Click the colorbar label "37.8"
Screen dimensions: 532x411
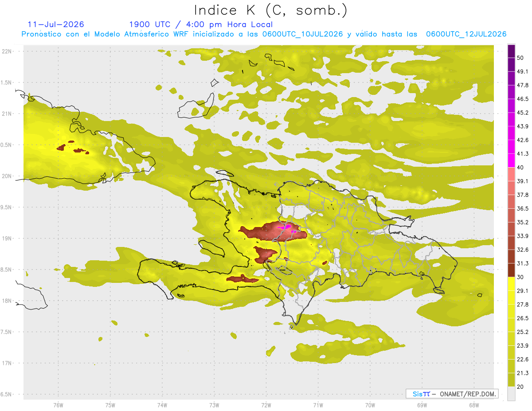coord(523,195)
